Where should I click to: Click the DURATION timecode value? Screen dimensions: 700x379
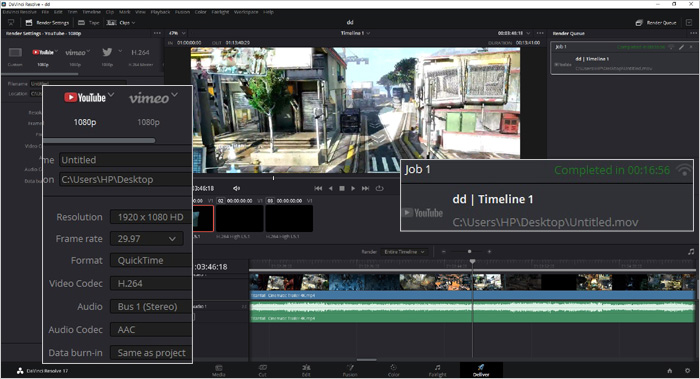coord(528,43)
